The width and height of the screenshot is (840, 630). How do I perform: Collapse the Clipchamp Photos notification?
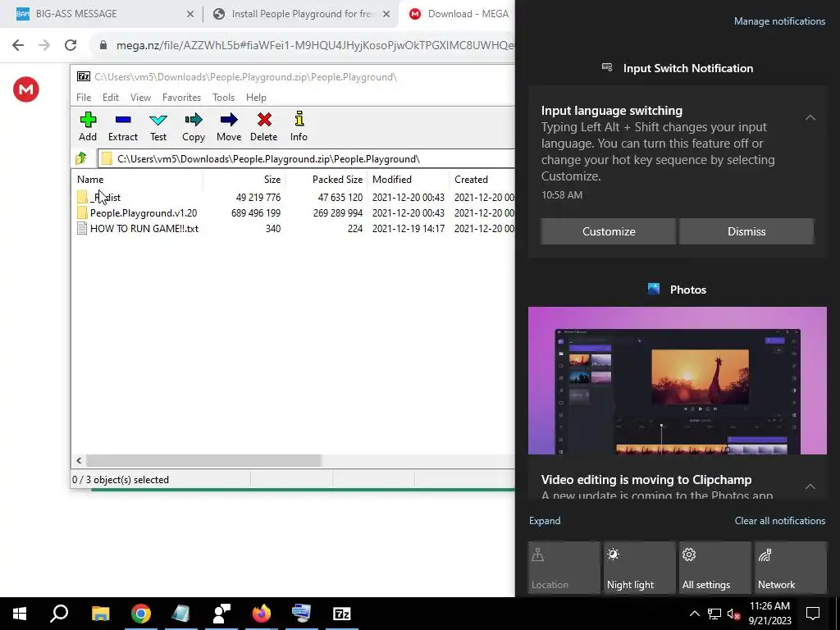click(x=810, y=486)
